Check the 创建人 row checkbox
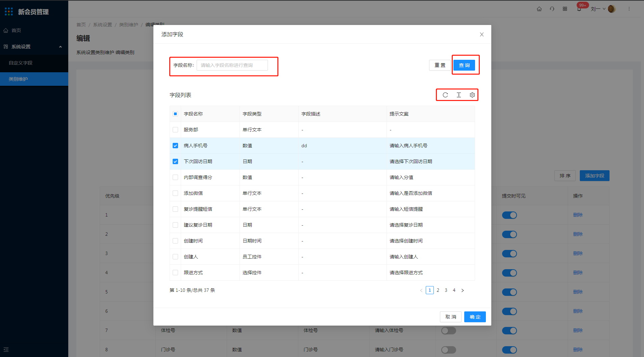Image resolution: width=644 pixels, height=357 pixels. click(175, 257)
